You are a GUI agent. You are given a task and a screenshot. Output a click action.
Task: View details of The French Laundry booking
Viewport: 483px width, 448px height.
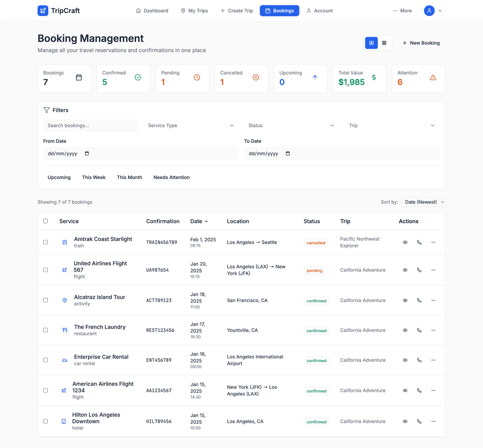coord(405,330)
